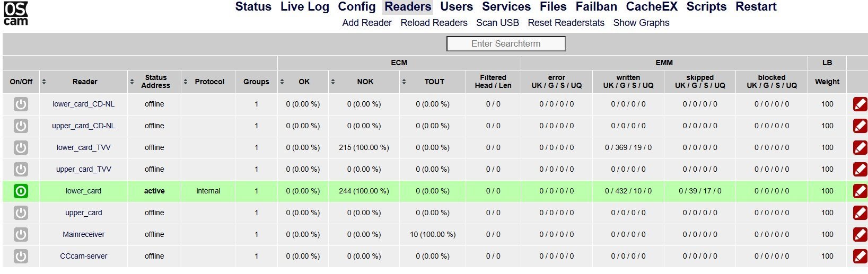
Task: Sort table by Reader column arrows
Action: [44, 82]
